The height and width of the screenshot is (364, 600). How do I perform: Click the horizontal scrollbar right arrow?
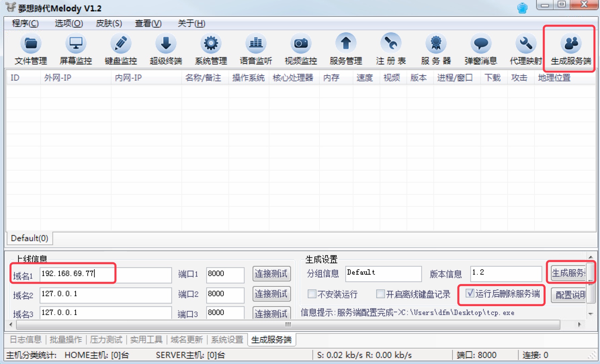point(579,324)
